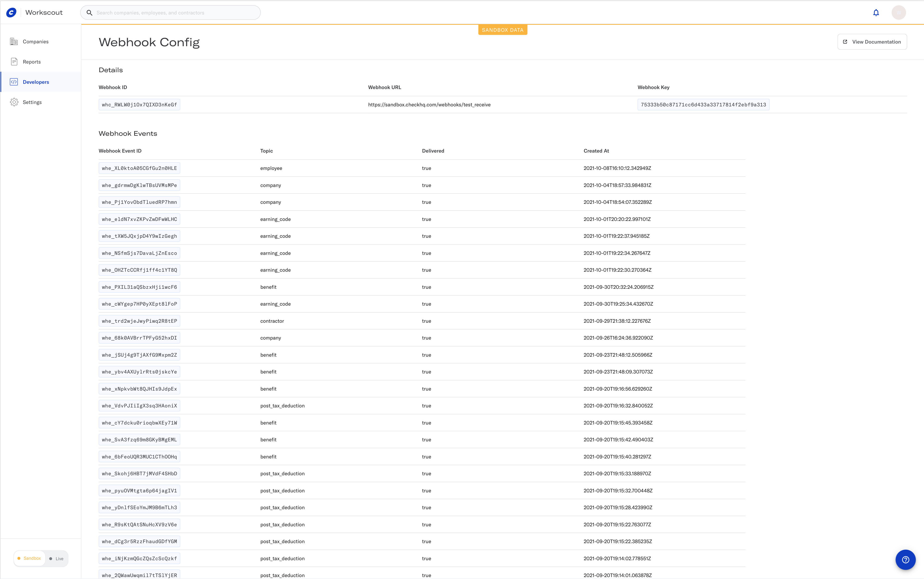Click the user avatar icon
This screenshot has height=579, width=924.
pos(898,13)
